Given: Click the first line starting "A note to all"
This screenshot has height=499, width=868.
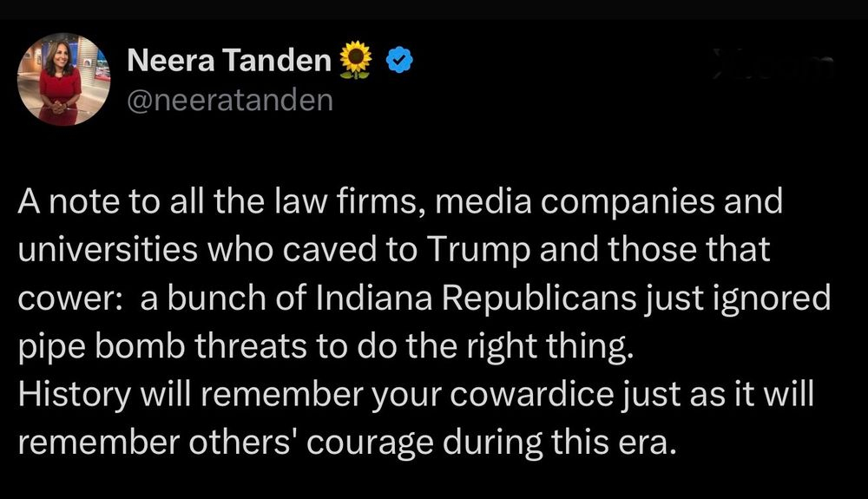Looking at the screenshot, I should coord(399,202).
